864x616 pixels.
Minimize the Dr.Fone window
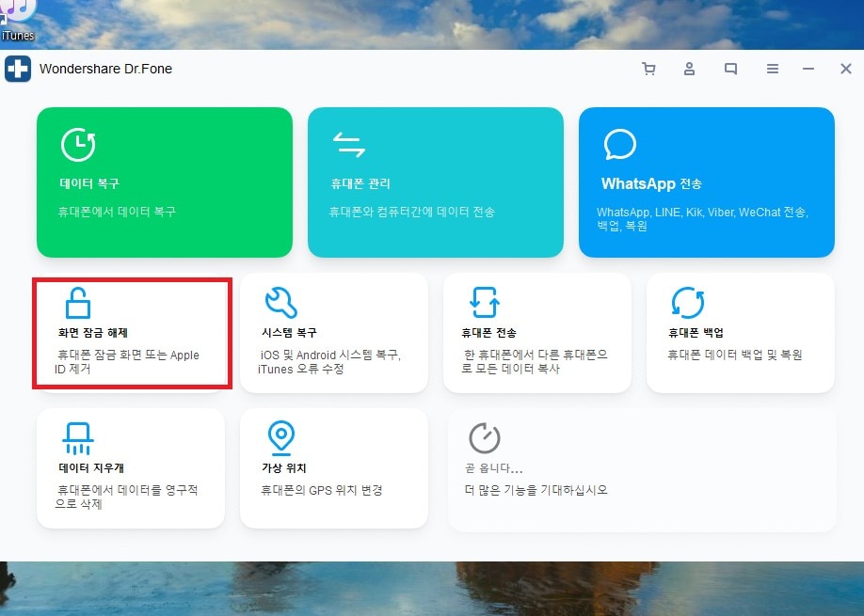pos(808,69)
